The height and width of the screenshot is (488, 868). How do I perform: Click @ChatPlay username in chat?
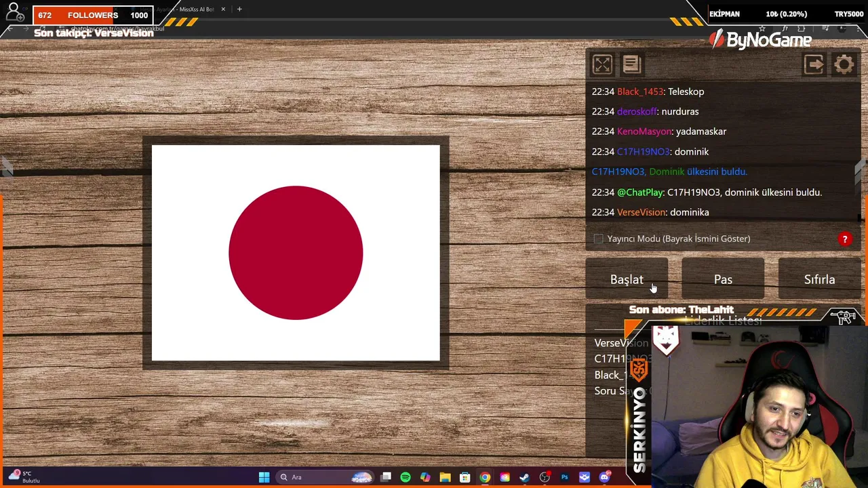(x=640, y=192)
